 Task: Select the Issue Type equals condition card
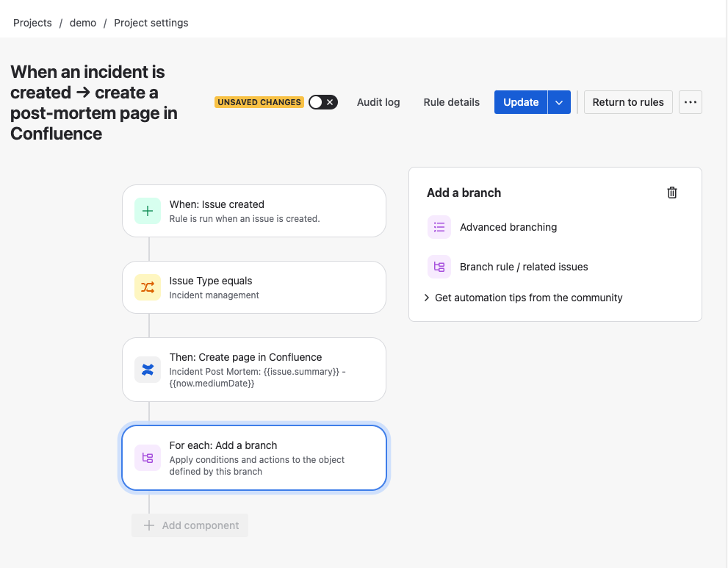254,287
